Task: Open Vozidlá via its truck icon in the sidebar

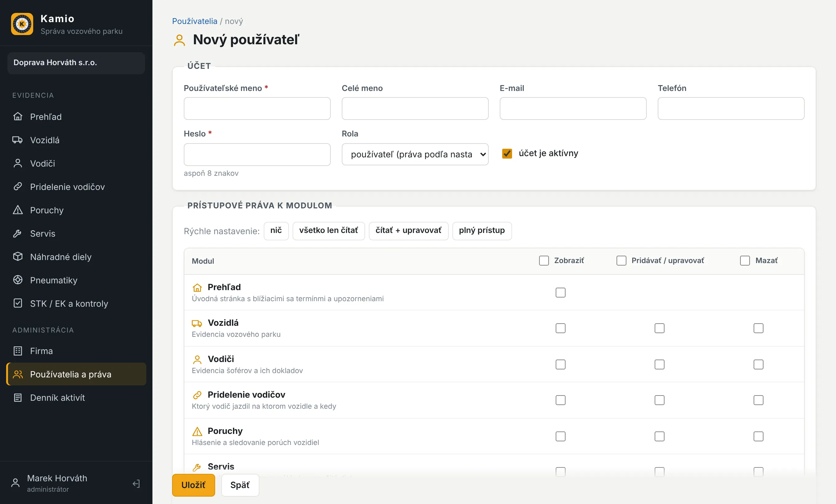Action: 18,140
